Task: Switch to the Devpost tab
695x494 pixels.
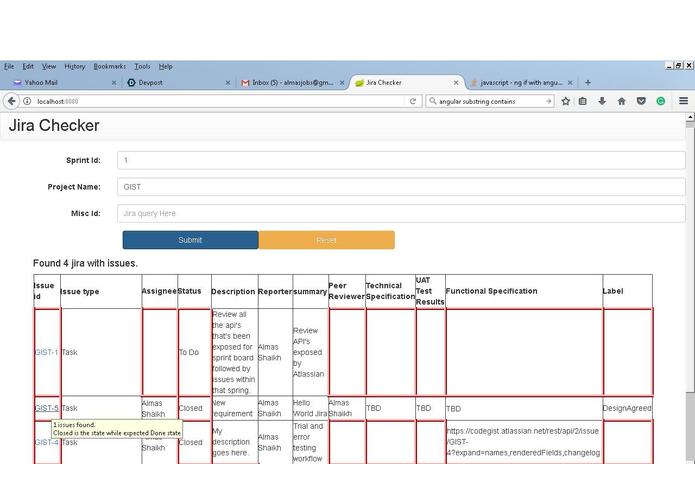Action: [177, 82]
